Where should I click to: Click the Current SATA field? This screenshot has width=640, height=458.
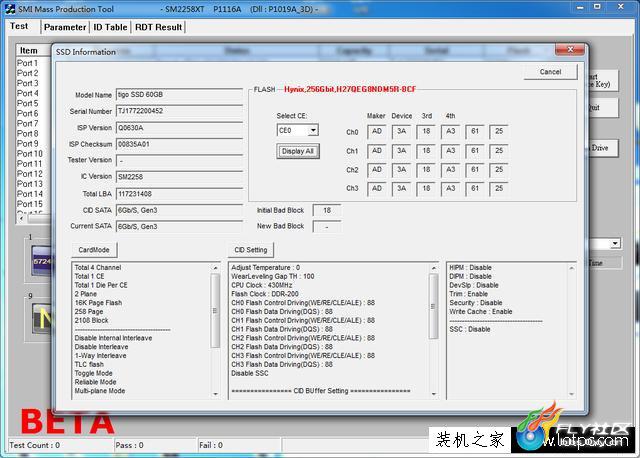tap(179, 227)
